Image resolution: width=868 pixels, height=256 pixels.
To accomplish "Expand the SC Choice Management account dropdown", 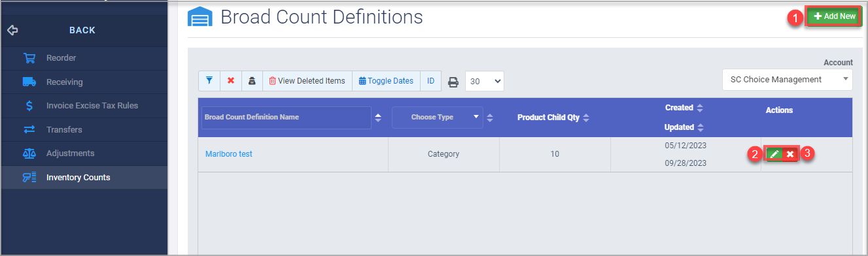I will click(788, 80).
